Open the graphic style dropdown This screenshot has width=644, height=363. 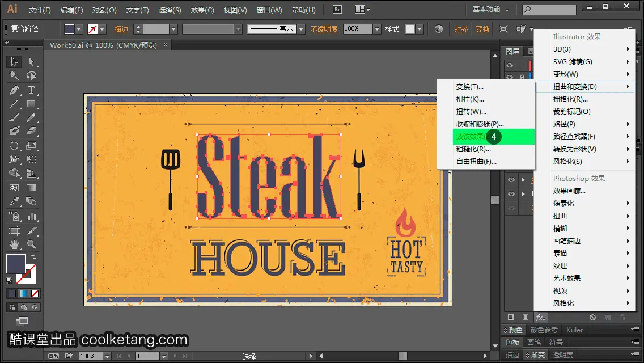(x=420, y=29)
